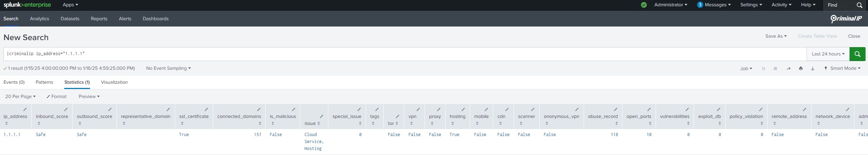Click the open_ports value 10
The height and width of the screenshot is (157, 868).
tap(649, 135)
